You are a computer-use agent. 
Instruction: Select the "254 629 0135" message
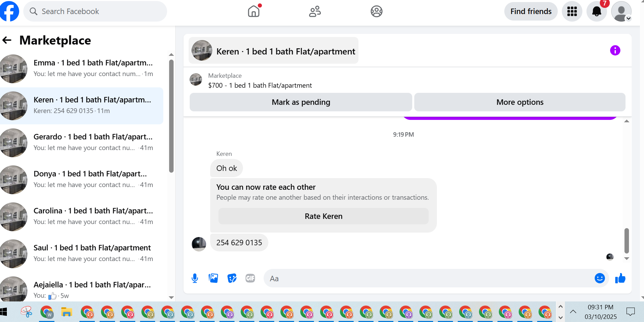click(239, 243)
